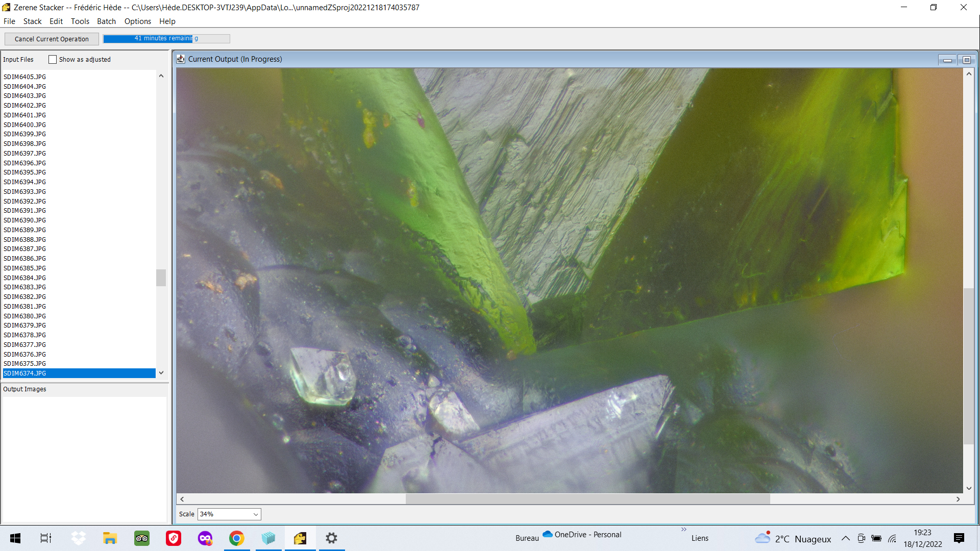This screenshot has height=551, width=980.
Task: Open the Scale 34% dropdown
Action: click(x=229, y=514)
